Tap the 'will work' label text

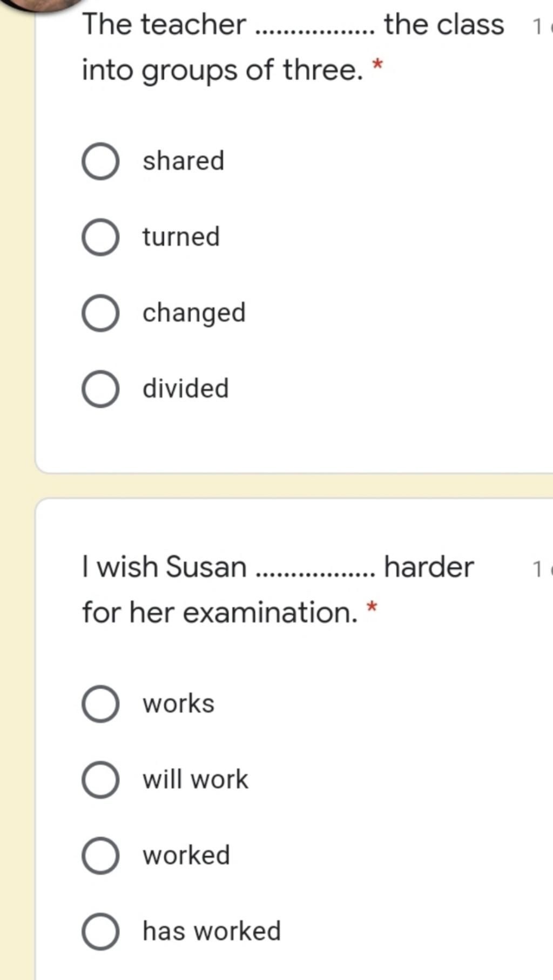[195, 780]
